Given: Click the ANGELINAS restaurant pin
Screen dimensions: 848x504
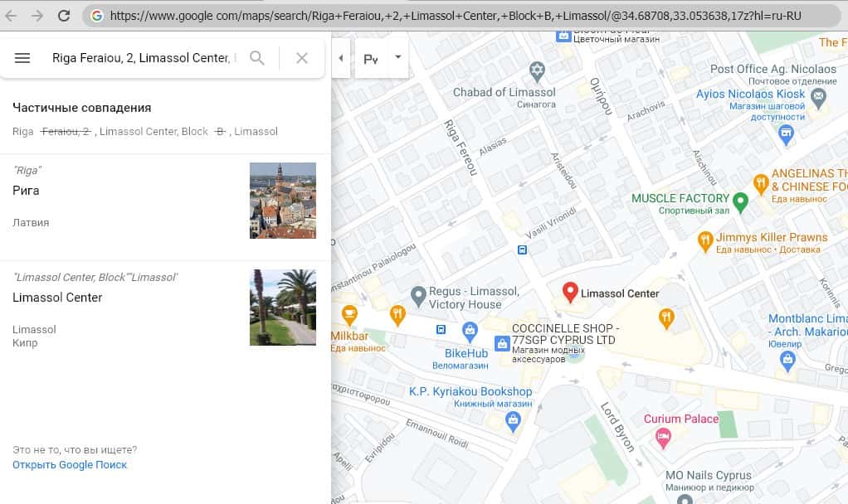Looking at the screenshot, I should click(x=761, y=184).
